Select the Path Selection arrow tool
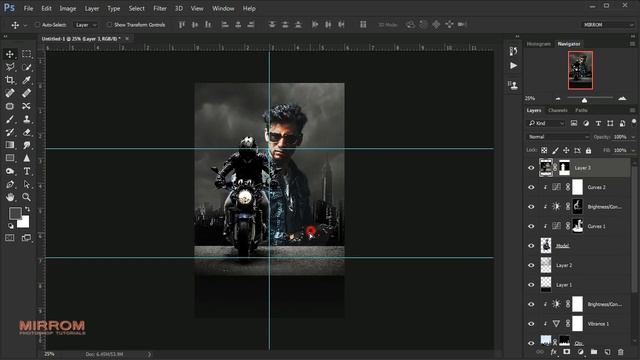 point(27,184)
